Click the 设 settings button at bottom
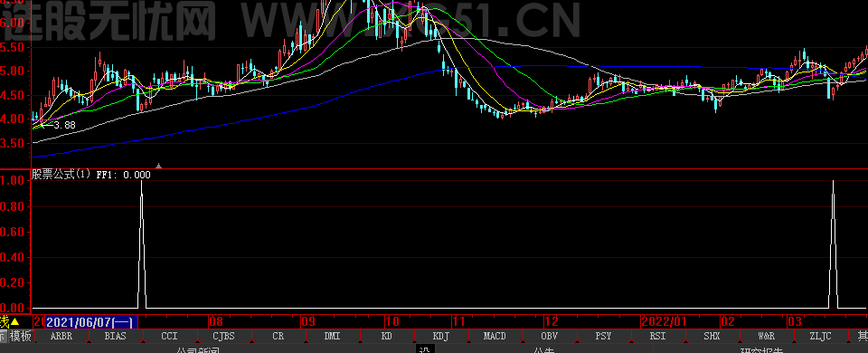Viewport: 868px width, 353px height. click(x=425, y=349)
